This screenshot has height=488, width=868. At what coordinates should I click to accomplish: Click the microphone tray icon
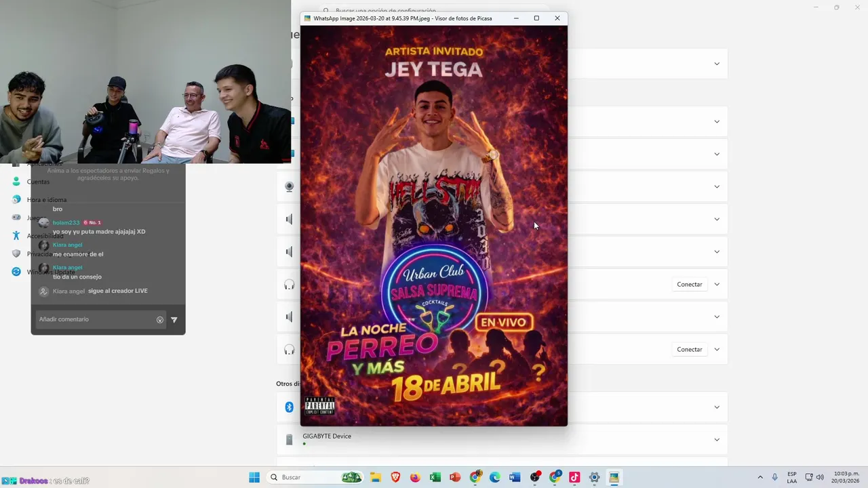[774, 477]
